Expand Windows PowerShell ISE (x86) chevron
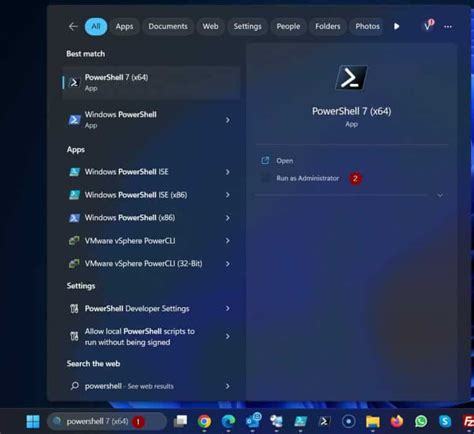The width and height of the screenshot is (474, 434). tap(228, 195)
